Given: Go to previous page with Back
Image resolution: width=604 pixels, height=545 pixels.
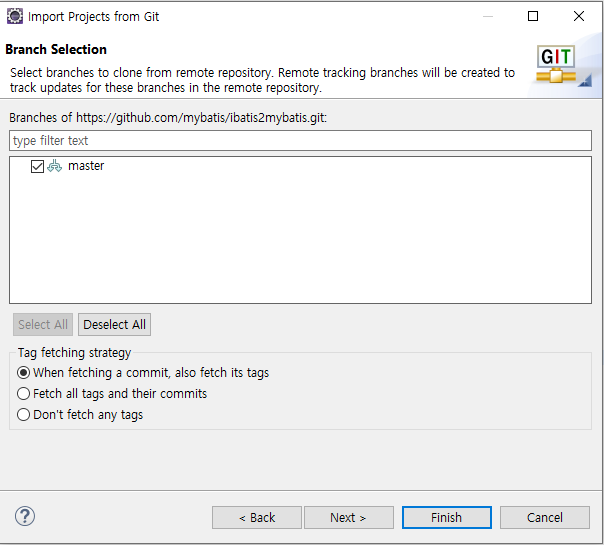Looking at the screenshot, I should pos(257,517).
